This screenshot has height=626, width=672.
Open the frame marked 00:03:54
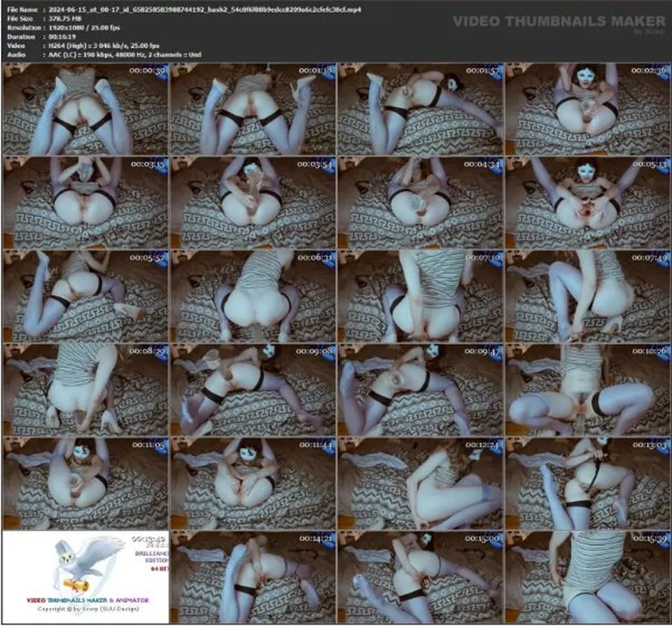[x=253, y=203]
